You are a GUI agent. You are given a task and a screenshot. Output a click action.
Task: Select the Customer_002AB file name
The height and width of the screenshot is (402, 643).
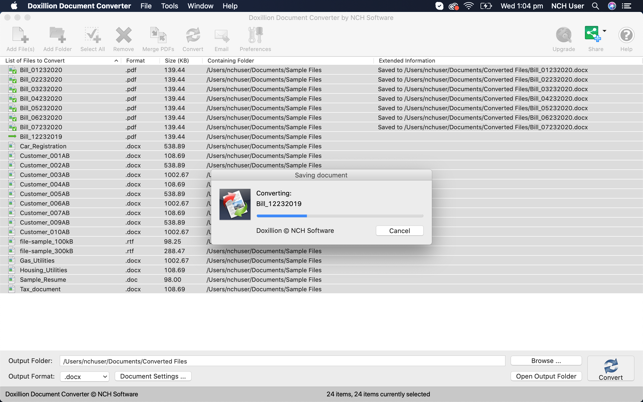point(45,165)
